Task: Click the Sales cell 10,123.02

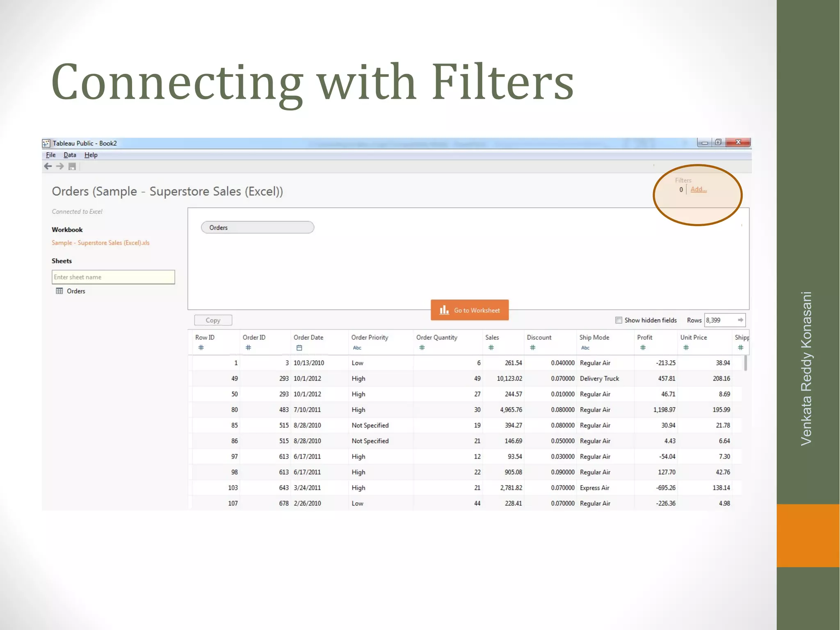Action: [x=509, y=378]
